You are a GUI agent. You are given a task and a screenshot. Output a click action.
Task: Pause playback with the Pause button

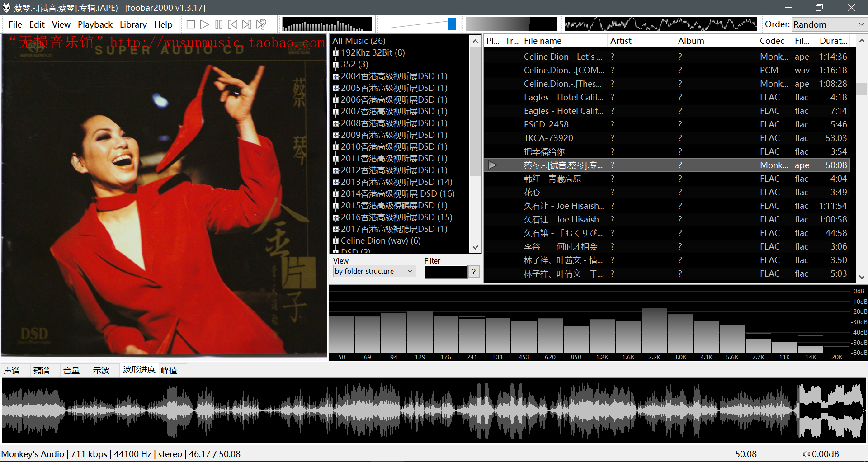[x=219, y=24]
